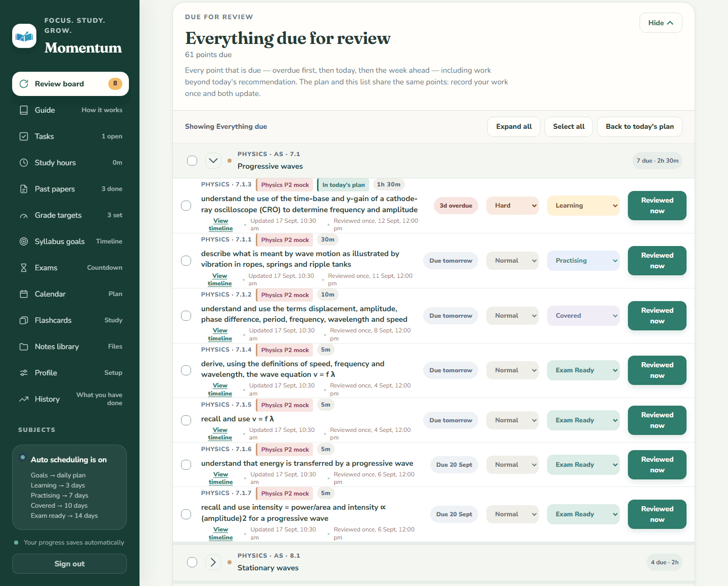Viewport: 728px width, 586px height.
Task: Click Back to today's plan
Action: [x=640, y=127]
